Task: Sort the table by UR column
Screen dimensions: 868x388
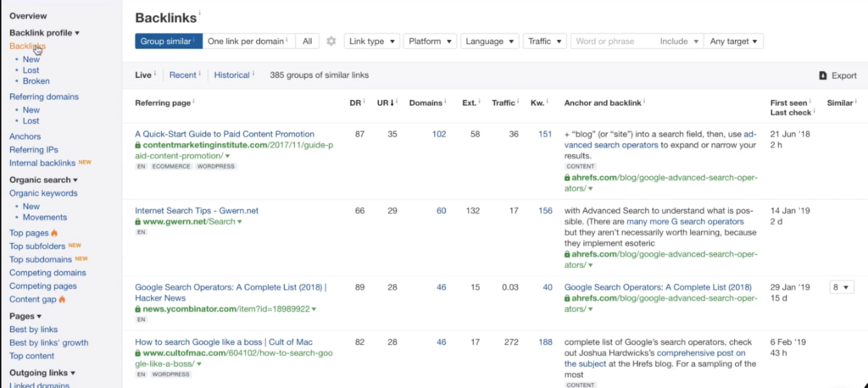Action: point(387,103)
